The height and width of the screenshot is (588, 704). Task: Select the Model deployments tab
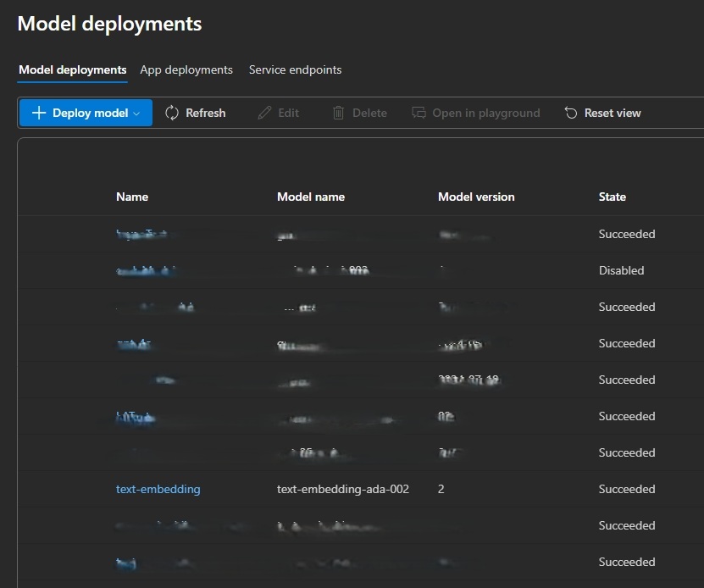click(x=71, y=69)
